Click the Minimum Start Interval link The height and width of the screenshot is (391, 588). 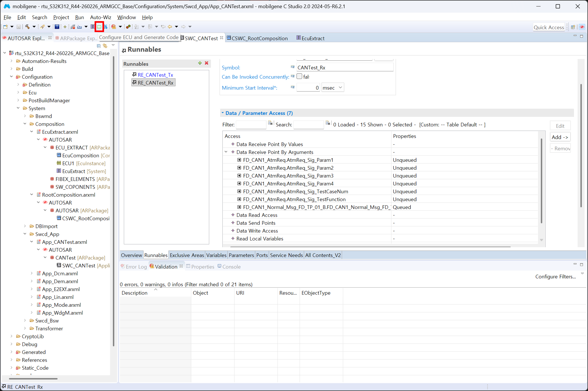[x=249, y=88]
